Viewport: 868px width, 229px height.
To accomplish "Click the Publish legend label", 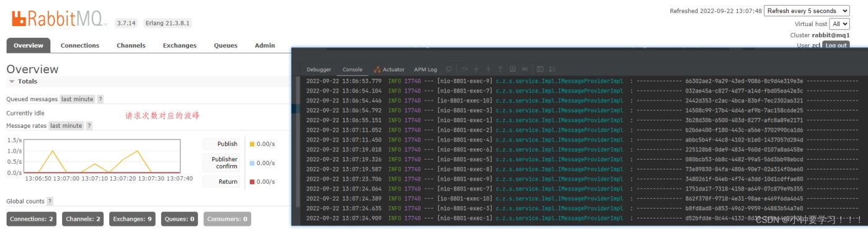I will pyautogui.click(x=221, y=144).
